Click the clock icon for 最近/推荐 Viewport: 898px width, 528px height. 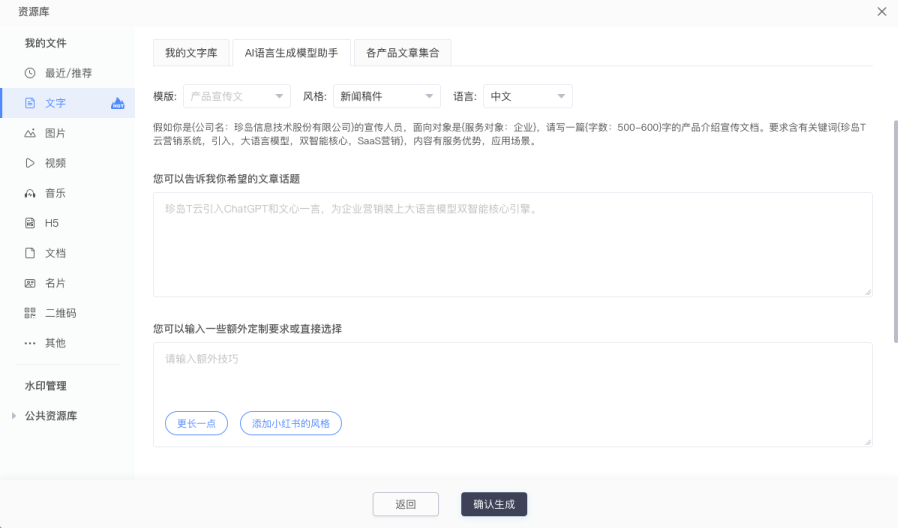pyautogui.click(x=30, y=73)
